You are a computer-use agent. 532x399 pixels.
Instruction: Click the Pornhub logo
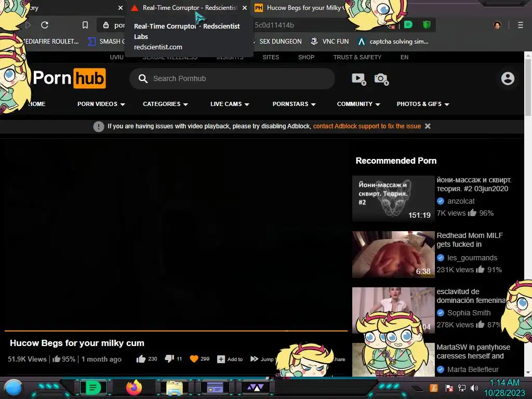69,78
